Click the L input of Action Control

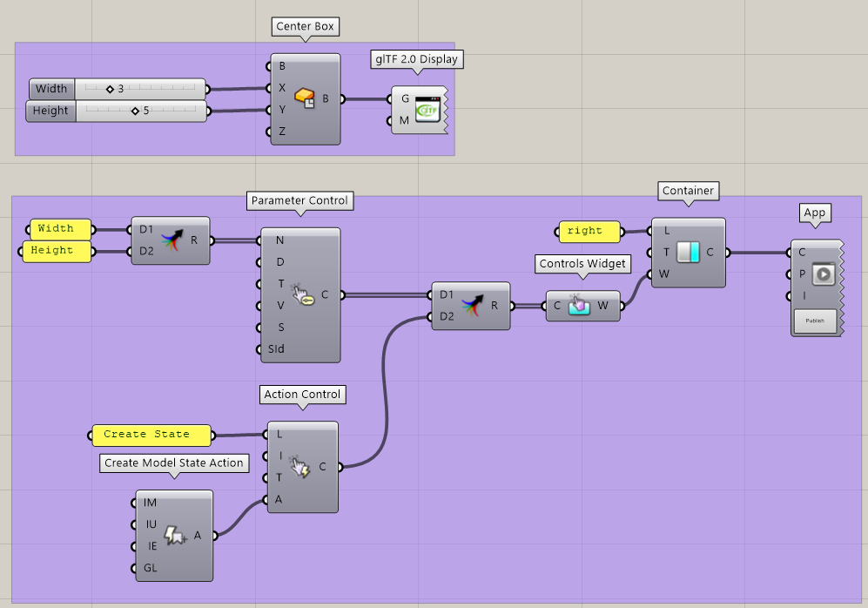pos(279,434)
